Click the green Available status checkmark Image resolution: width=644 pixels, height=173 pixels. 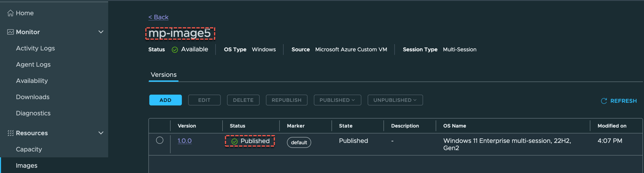(x=175, y=49)
